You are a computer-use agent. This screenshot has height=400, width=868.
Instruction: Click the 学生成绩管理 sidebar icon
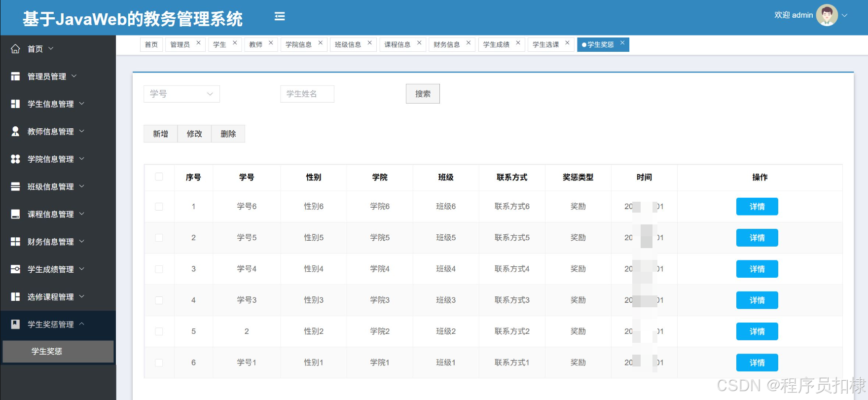[15, 269]
